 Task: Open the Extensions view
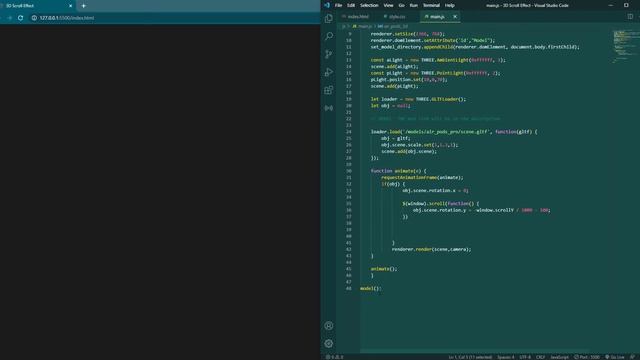329,90
